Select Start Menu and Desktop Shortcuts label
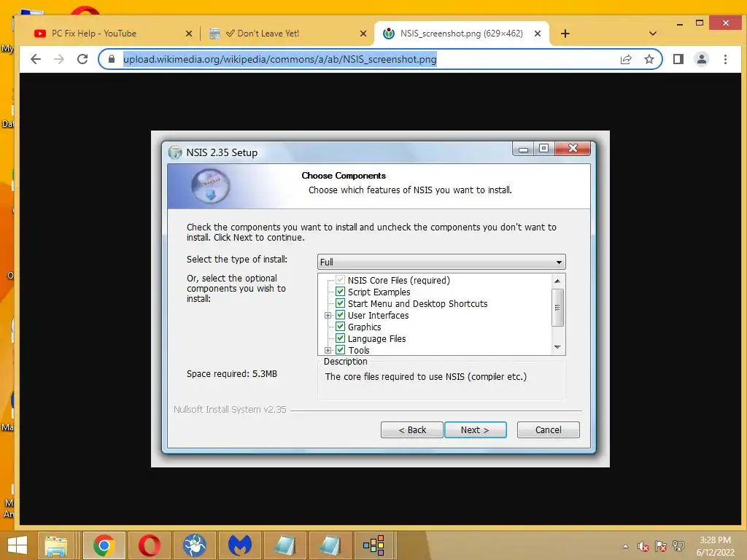747x560 pixels. pos(418,304)
